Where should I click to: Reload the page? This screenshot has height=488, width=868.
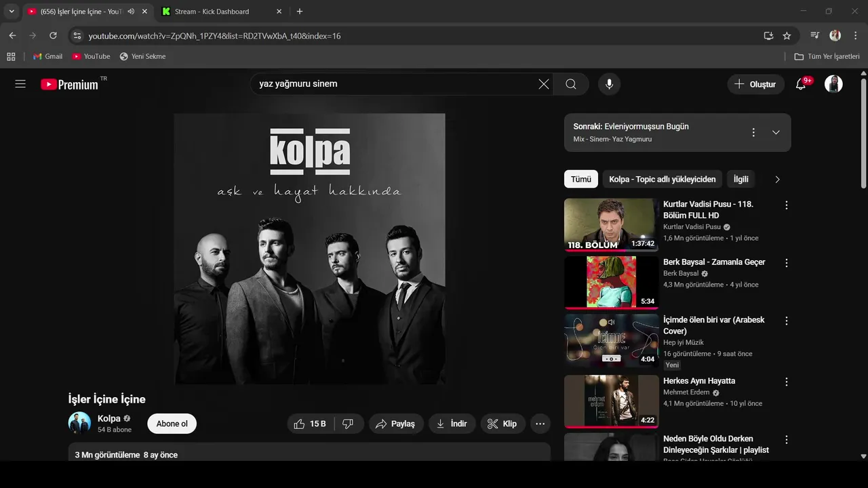tap(53, 35)
